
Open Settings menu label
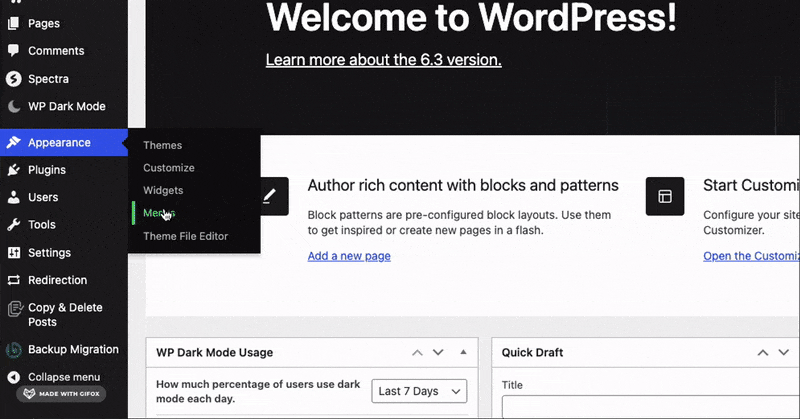click(x=49, y=252)
